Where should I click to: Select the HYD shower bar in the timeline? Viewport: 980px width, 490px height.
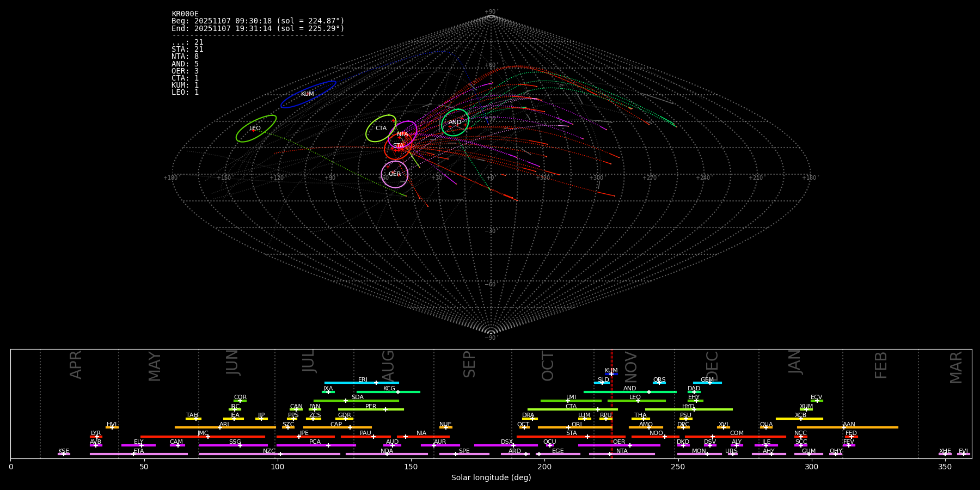(x=689, y=409)
